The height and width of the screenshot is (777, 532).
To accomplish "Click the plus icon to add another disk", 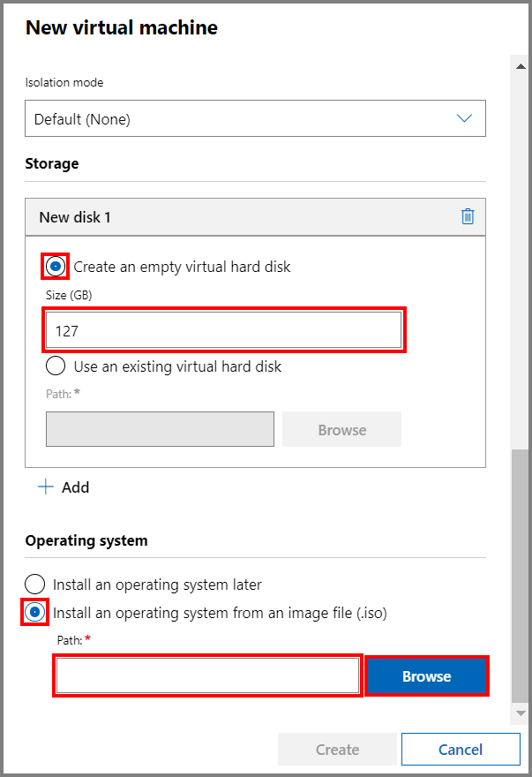I will coord(44,487).
